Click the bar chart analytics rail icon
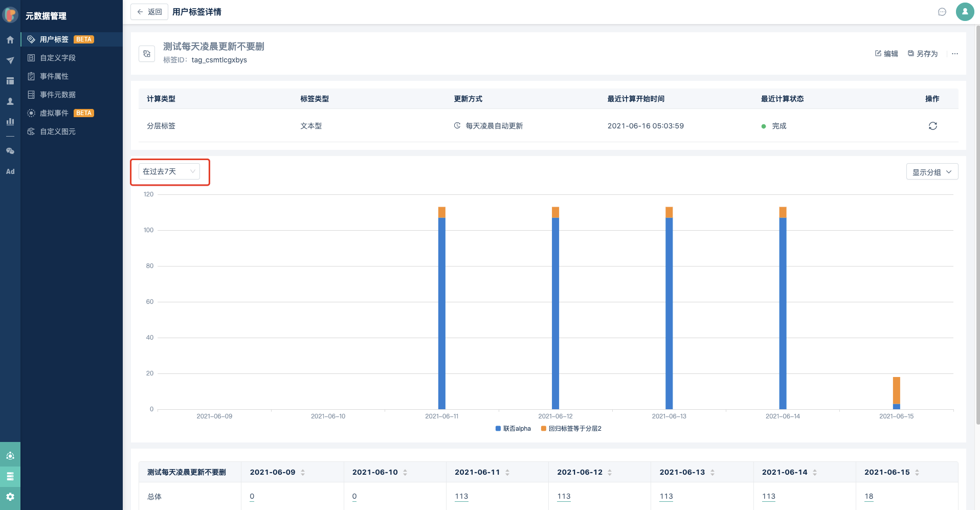 (10, 122)
